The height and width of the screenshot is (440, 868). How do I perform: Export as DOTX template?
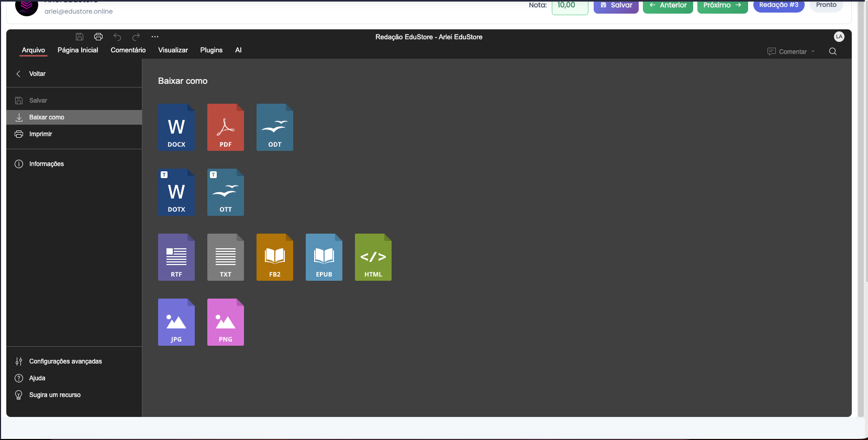click(176, 192)
